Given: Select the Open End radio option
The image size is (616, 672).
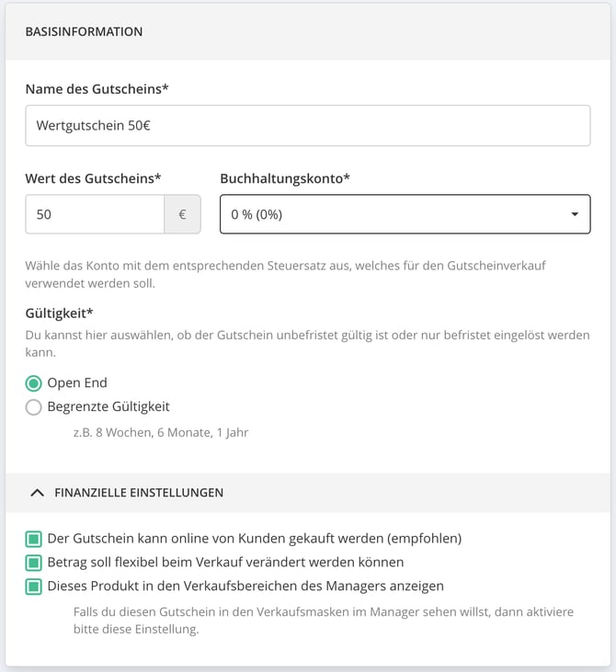Looking at the screenshot, I should [x=33, y=383].
